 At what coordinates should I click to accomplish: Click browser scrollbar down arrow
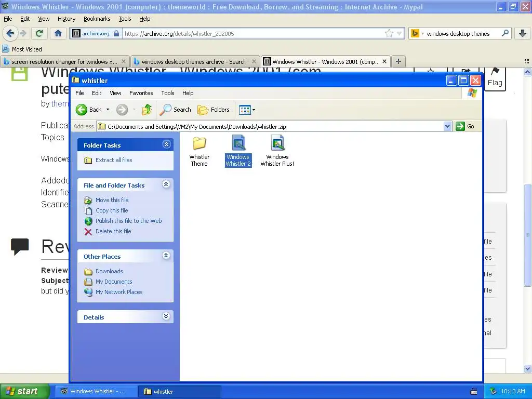coord(527,368)
